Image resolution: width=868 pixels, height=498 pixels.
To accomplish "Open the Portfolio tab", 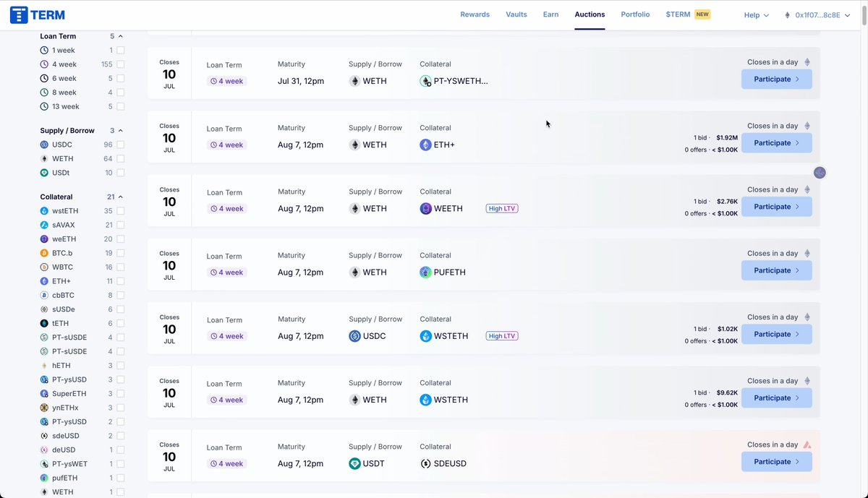I will pyautogui.click(x=635, y=14).
